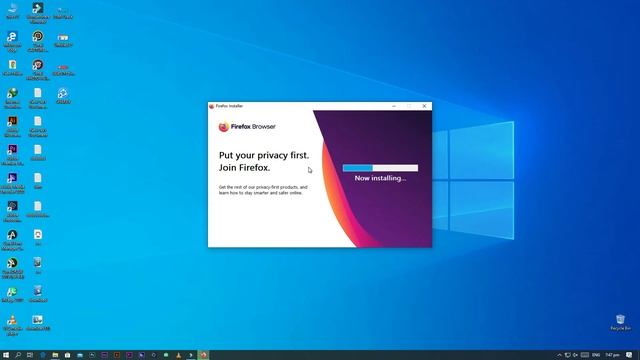Open the taskbar clock
The image size is (640, 360).
click(x=612, y=355)
